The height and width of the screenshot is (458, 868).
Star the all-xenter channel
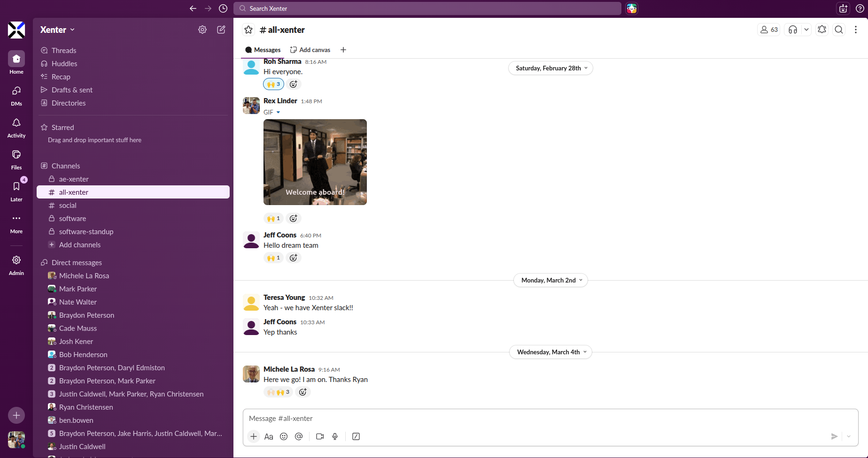point(248,30)
